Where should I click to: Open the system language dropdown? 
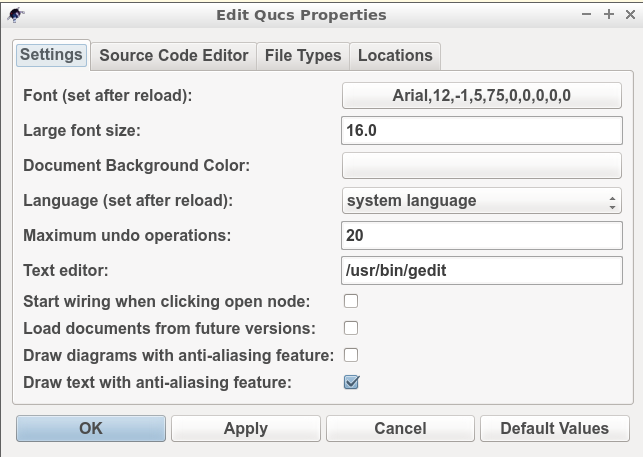tap(481, 201)
